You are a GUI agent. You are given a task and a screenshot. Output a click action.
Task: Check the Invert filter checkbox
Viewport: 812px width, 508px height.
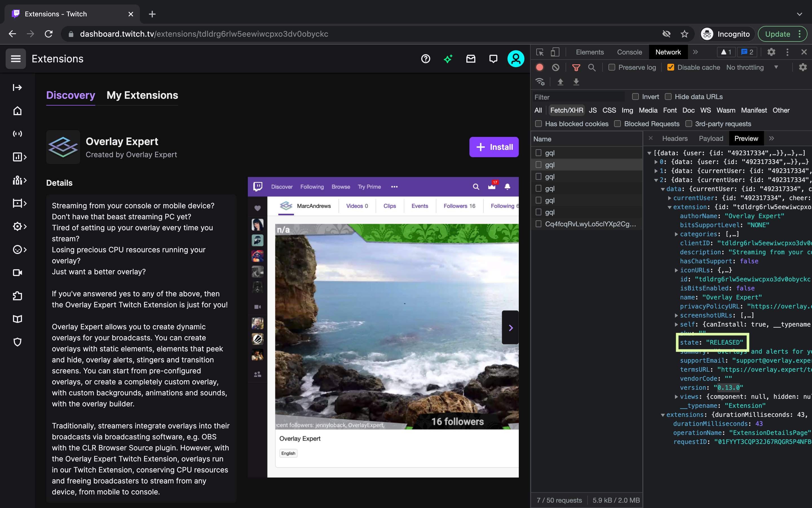pyautogui.click(x=635, y=97)
